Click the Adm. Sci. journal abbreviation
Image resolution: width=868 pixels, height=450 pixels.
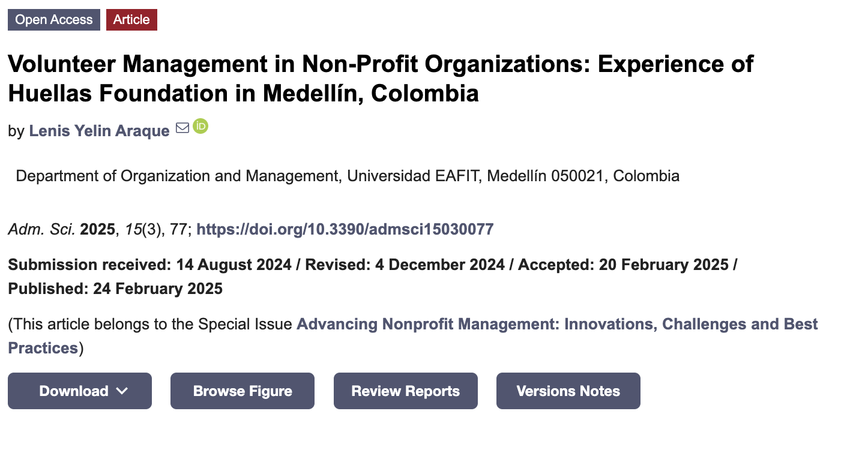42,229
